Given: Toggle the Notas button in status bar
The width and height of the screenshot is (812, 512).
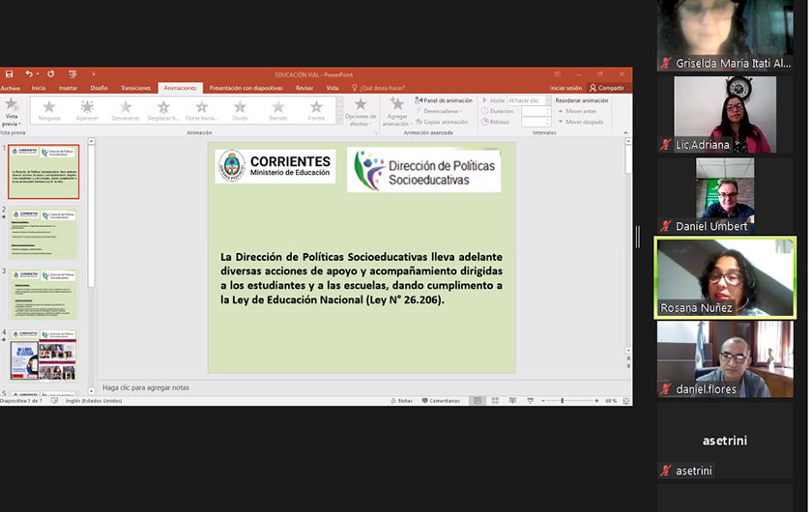Looking at the screenshot, I should pos(401,401).
